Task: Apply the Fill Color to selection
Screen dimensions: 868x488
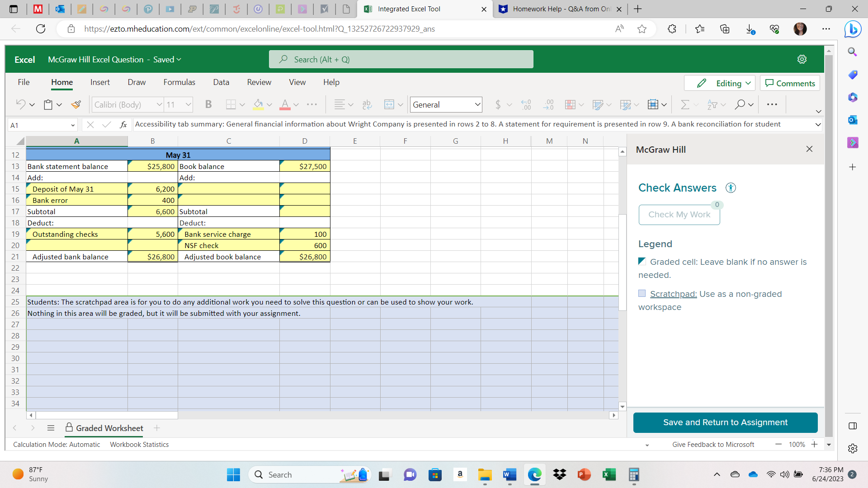Action: click(x=259, y=104)
